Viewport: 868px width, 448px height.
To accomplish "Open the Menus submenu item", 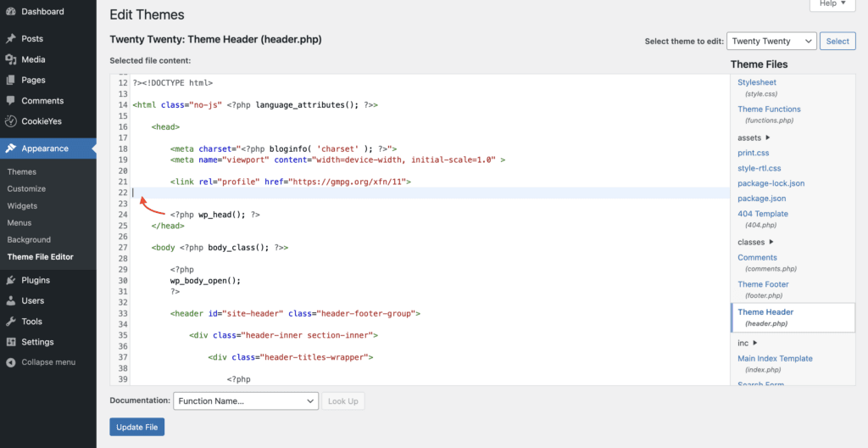I will [19, 223].
